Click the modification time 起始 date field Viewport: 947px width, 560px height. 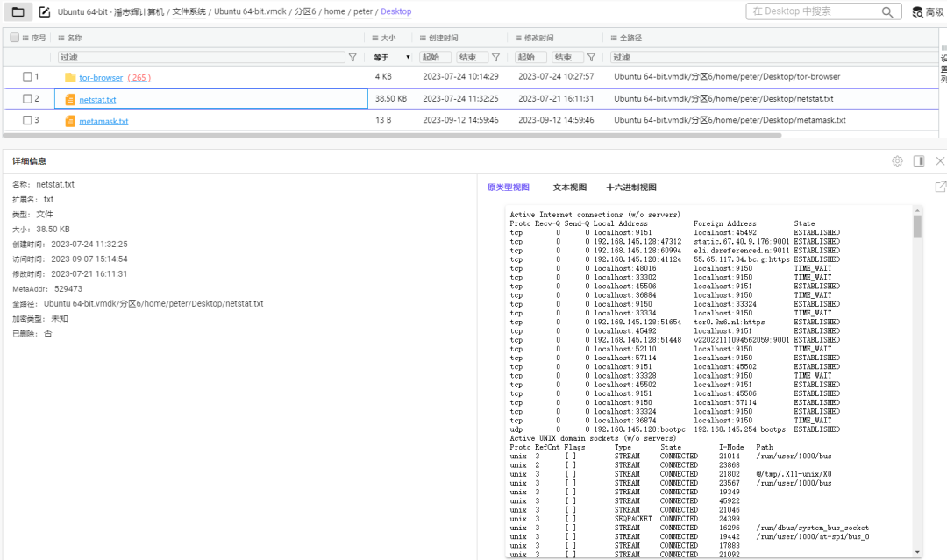click(530, 57)
